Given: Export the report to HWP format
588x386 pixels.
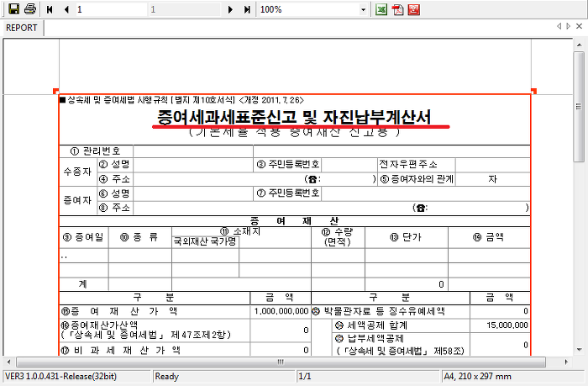Looking at the screenshot, I should (414, 9).
